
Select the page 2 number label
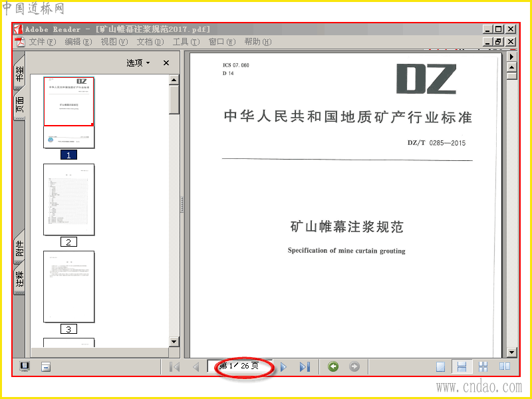coord(68,242)
